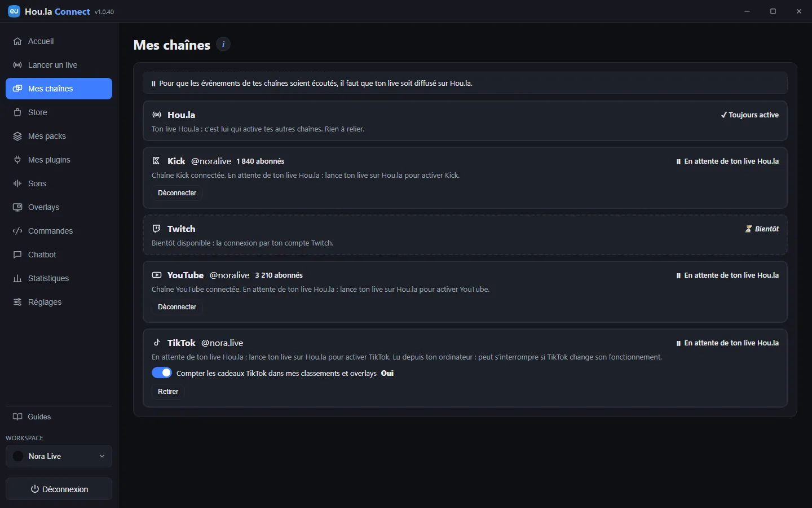Click the Commandes code icon
The image size is (812, 508).
17,231
